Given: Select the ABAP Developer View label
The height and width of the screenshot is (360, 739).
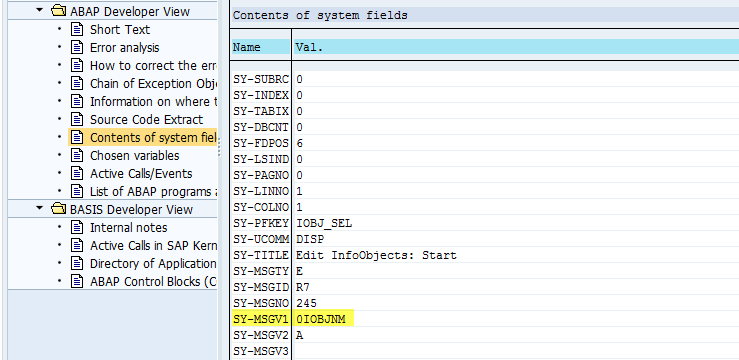Looking at the screenshot, I should [130, 11].
